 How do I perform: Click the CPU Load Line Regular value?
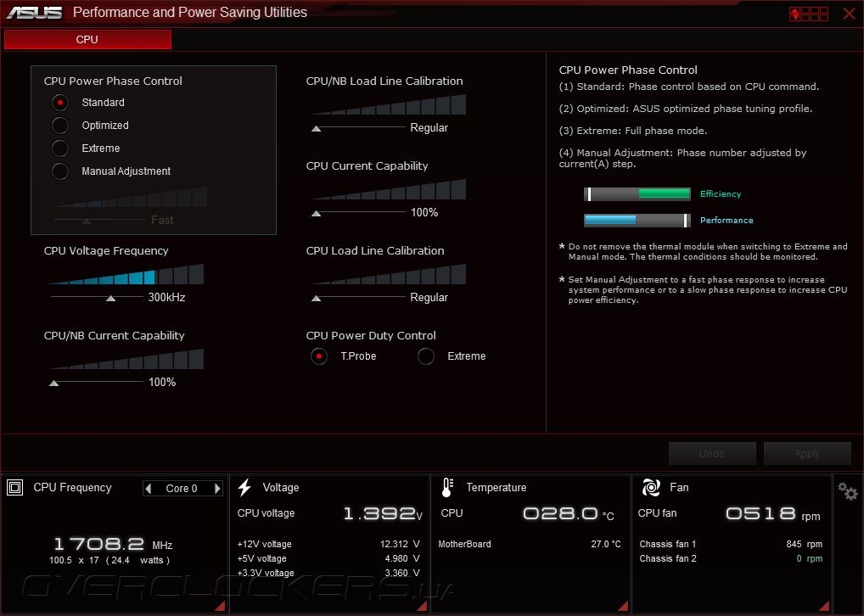[429, 298]
